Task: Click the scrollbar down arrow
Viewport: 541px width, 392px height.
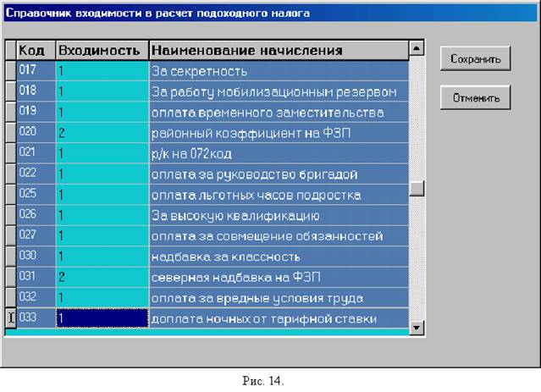Action: coord(417,327)
